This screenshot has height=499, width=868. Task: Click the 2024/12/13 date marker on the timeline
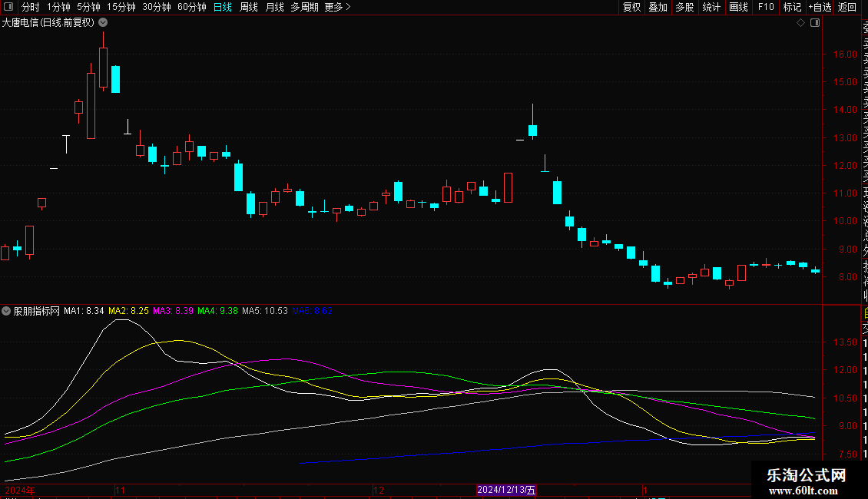click(506, 490)
